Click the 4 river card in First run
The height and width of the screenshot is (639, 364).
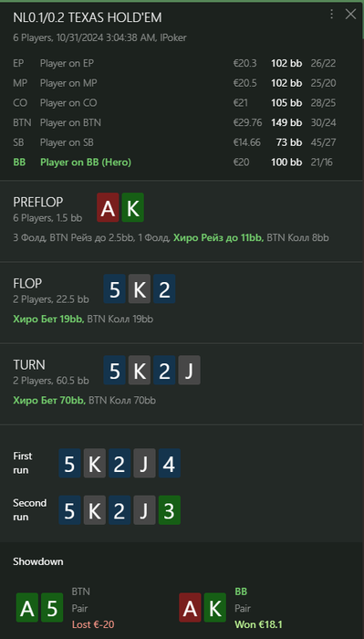point(170,464)
